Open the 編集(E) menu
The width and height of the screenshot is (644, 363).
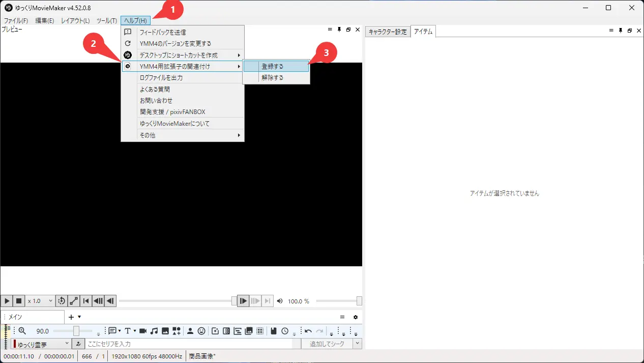pos(45,21)
